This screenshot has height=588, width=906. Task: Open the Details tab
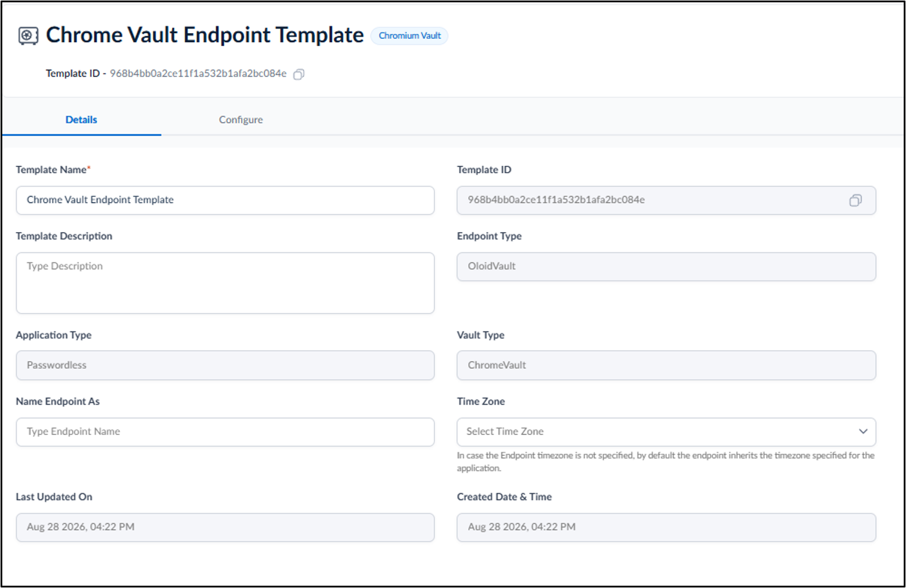[81, 120]
